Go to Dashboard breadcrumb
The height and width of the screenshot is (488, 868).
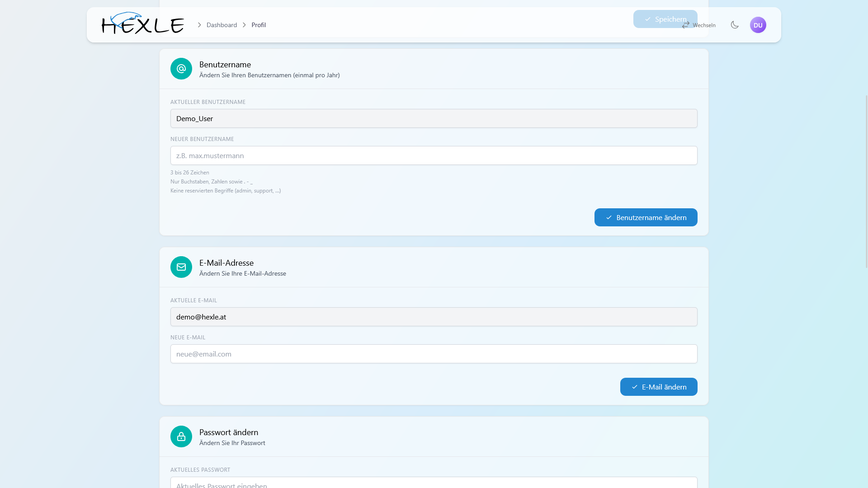222,25
